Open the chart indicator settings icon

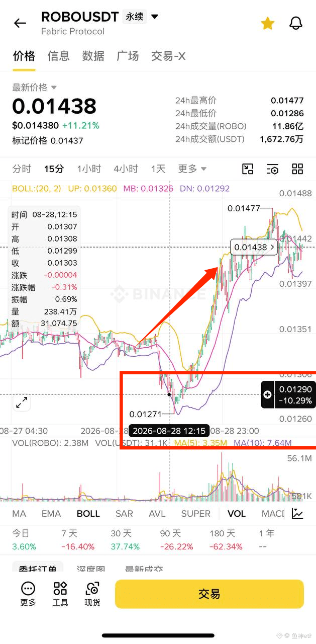tap(272, 169)
